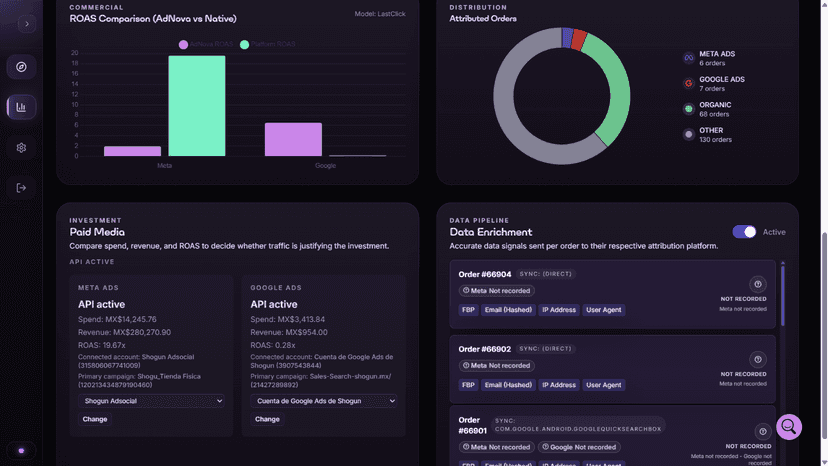Open the Shogun Adsocial account dropdown
828x466 pixels.
[152, 401]
